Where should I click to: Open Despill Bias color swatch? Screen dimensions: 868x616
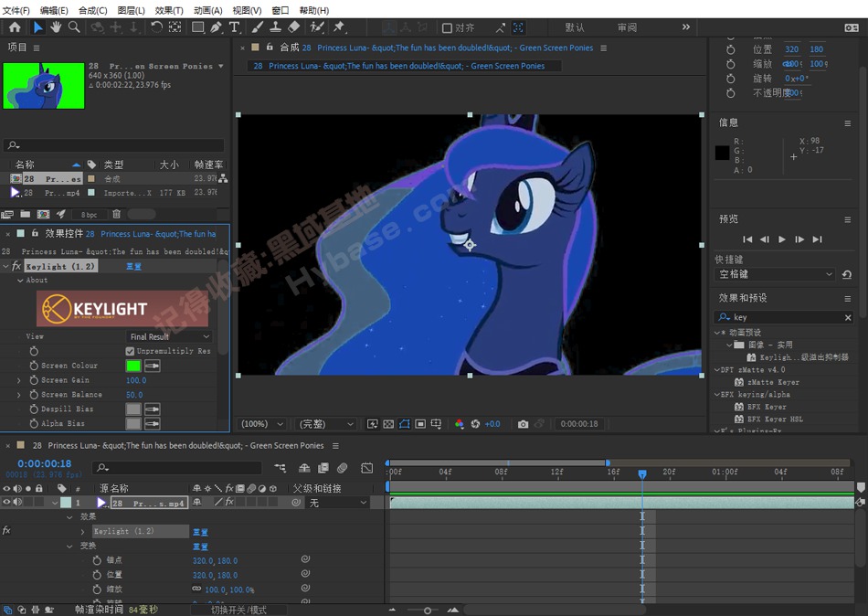pos(133,409)
